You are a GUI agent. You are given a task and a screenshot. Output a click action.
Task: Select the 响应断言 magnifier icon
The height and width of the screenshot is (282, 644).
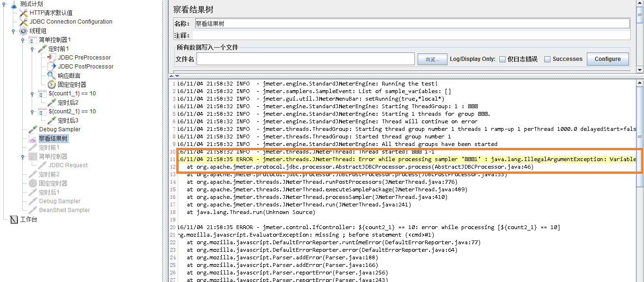point(52,75)
